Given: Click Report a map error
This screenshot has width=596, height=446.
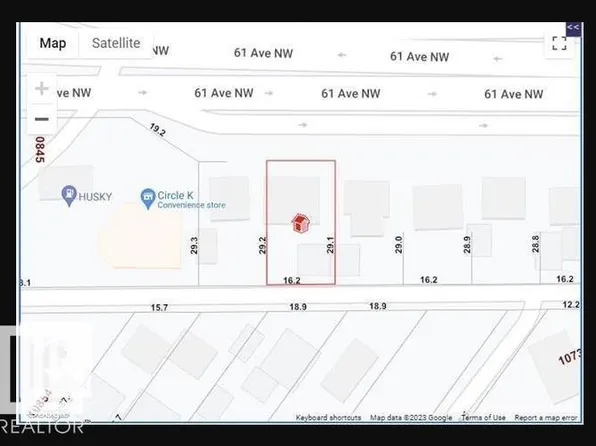Looking at the screenshot, I should [546, 417].
